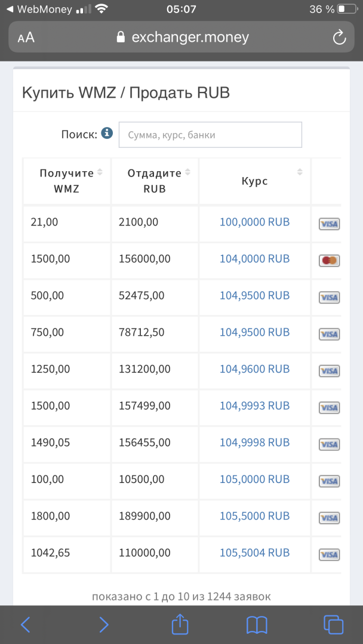The height and width of the screenshot is (644, 363).
Task: Tap the exchanger.money address bar
Action: 181,38
